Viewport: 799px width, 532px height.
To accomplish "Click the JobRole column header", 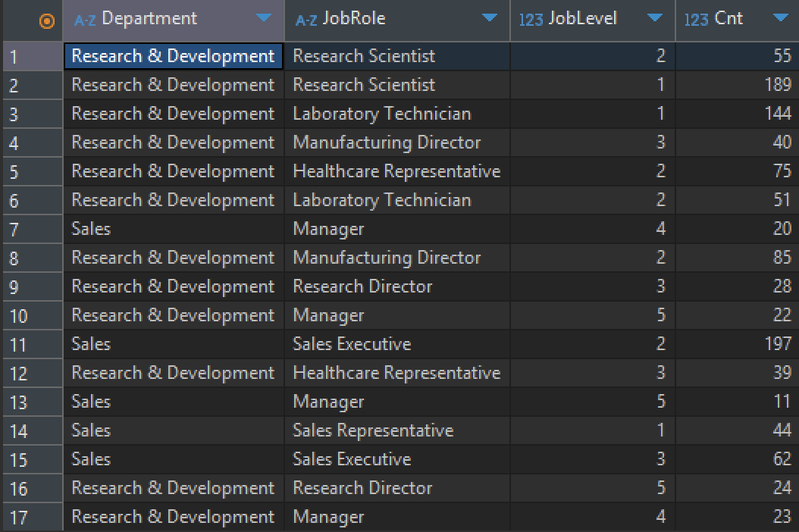I will click(x=397, y=20).
